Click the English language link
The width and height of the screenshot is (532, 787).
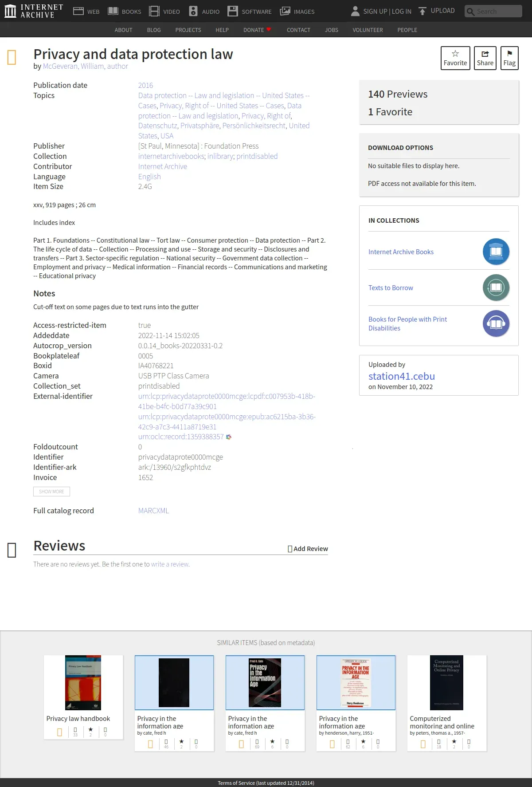[149, 177]
